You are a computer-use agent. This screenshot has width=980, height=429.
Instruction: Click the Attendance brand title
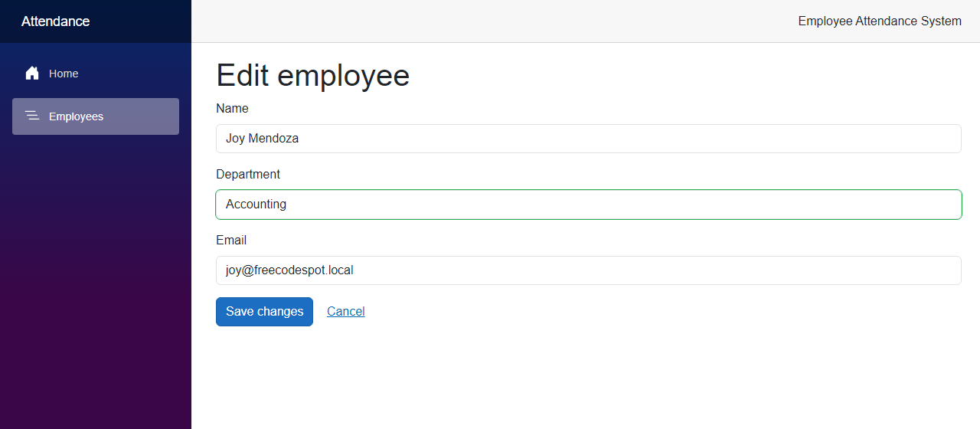[55, 21]
